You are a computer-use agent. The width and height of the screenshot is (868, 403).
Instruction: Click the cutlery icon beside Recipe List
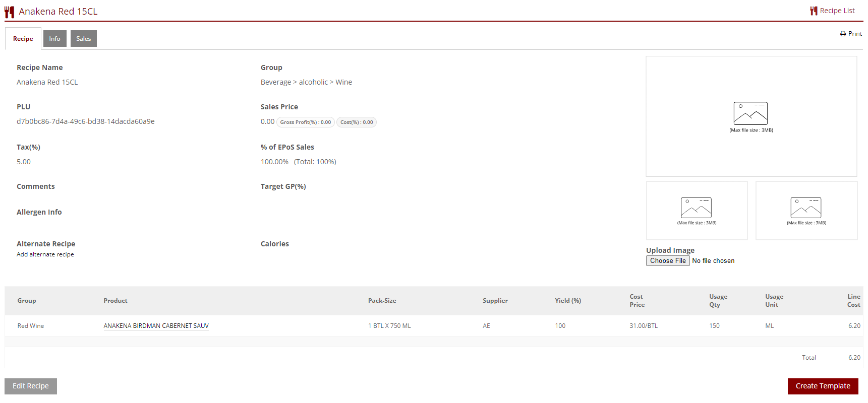(x=813, y=11)
